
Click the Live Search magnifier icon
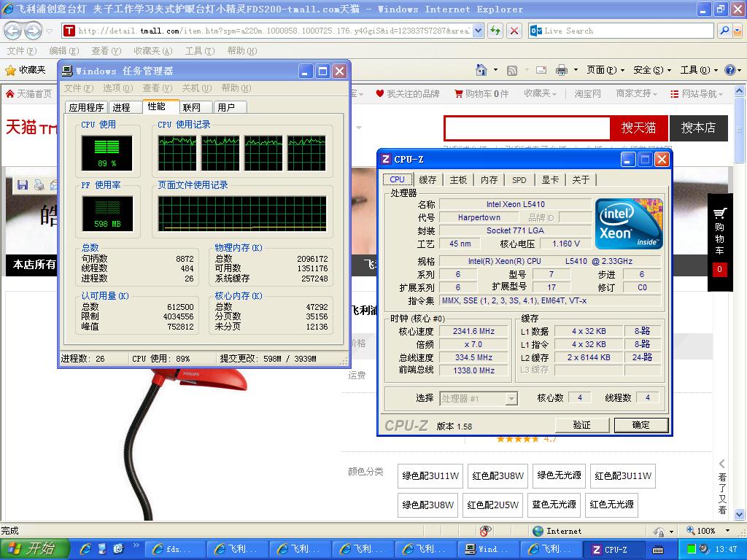click(724, 31)
